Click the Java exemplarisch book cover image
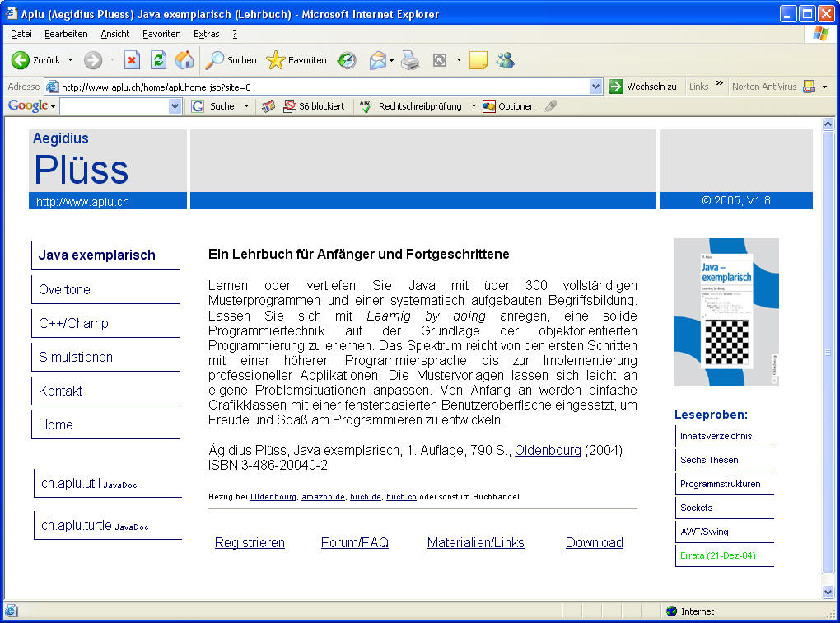This screenshot has width=840, height=623. (726, 312)
